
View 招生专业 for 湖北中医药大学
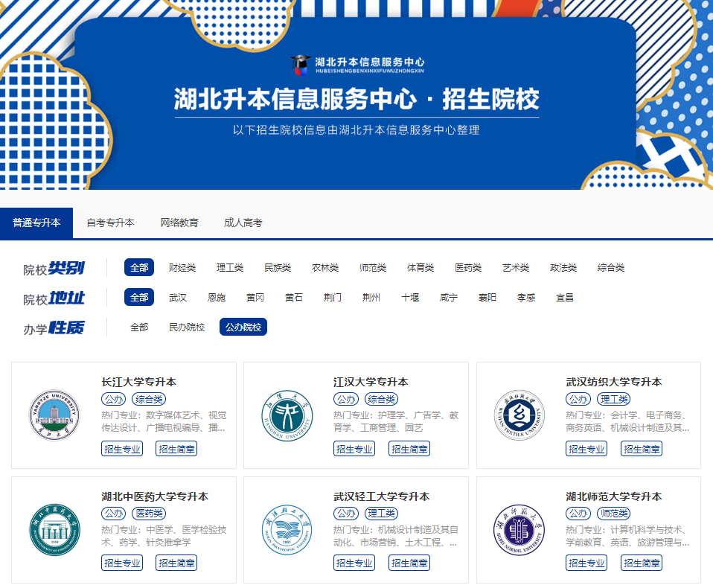[122, 563]
